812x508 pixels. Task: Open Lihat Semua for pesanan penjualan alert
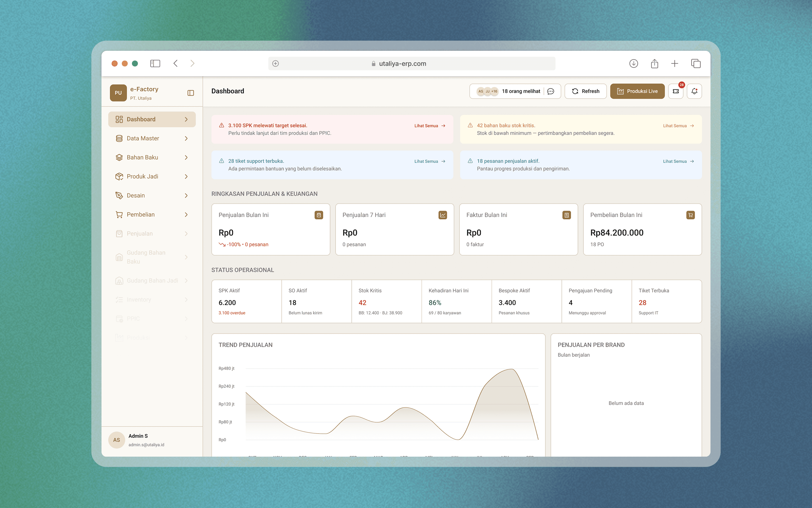(x=678, y=161)
